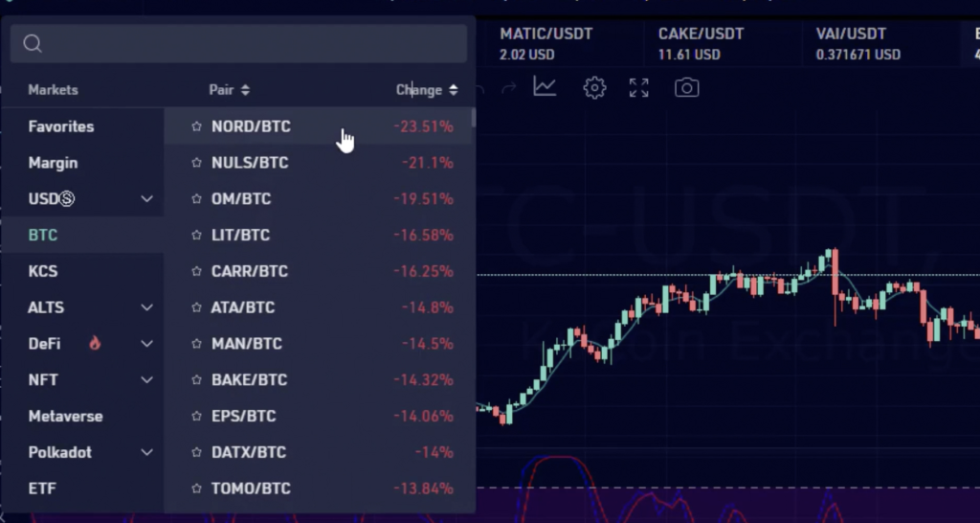The width and height of the screenshot is (980, 523).
Task: Favorite ATA/BTC with its star
Action: coord(196,307)
